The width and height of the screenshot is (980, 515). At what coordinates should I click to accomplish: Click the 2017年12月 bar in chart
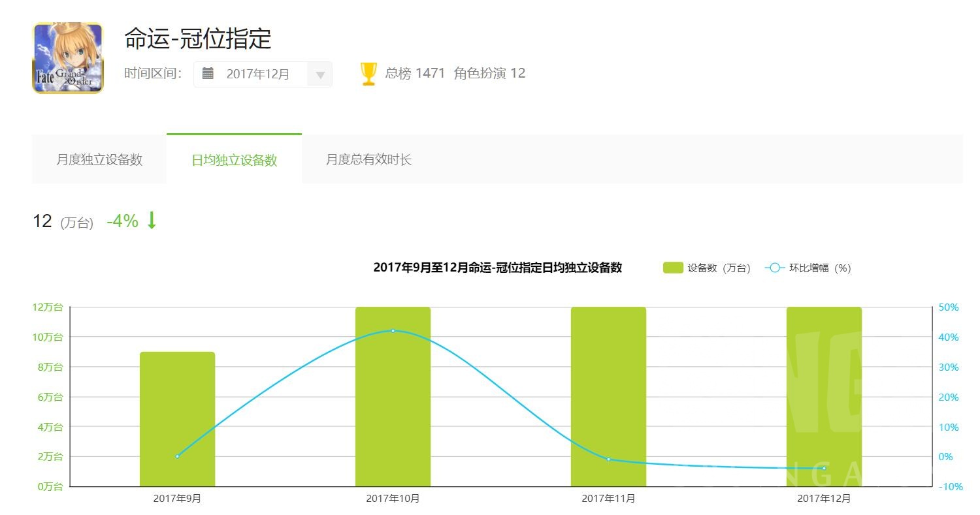coord(824,396)
